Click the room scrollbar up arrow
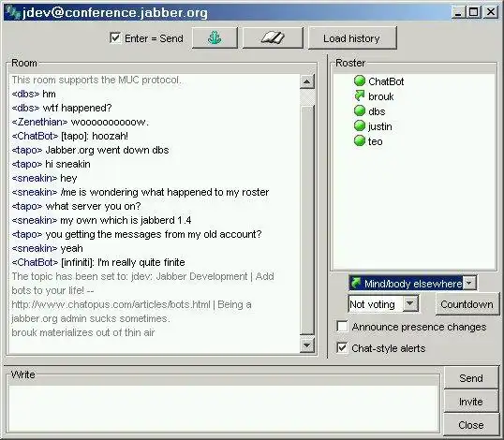 coord(307,81)
